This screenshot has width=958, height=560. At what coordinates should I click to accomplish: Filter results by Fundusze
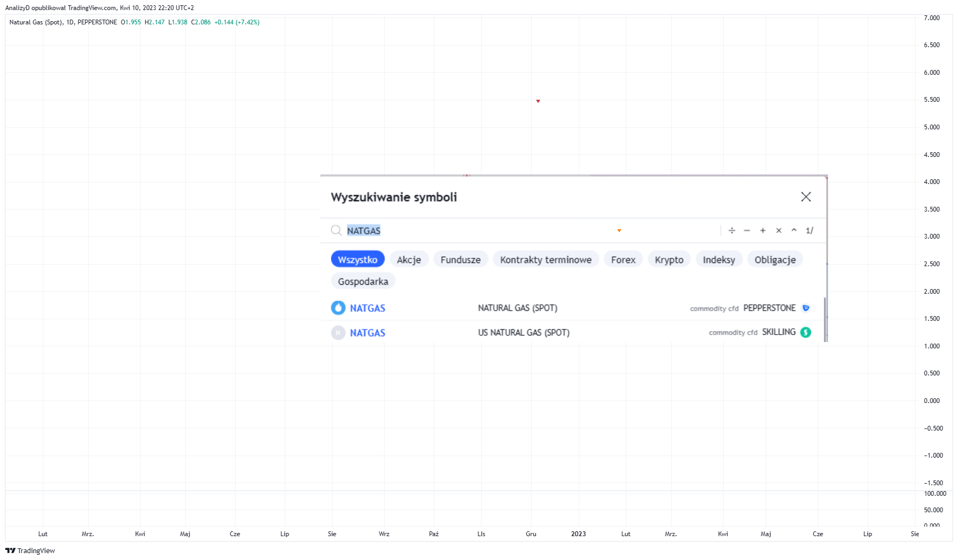pyautogui.click(x=460, y=259)
